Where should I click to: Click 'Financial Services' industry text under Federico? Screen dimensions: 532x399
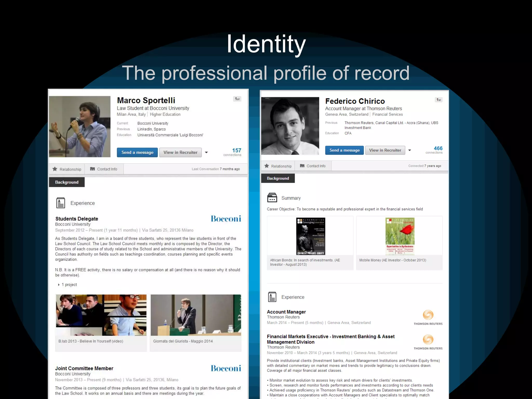(388, 114)
